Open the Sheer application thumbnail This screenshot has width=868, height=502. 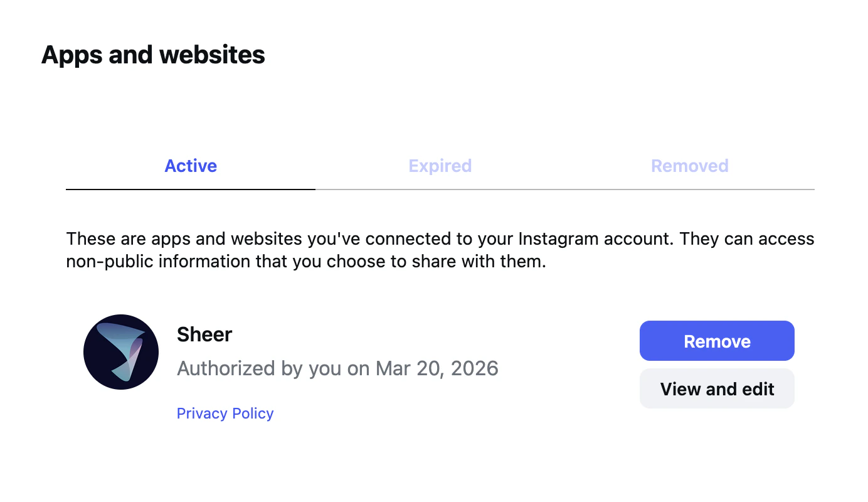[121, 351]
